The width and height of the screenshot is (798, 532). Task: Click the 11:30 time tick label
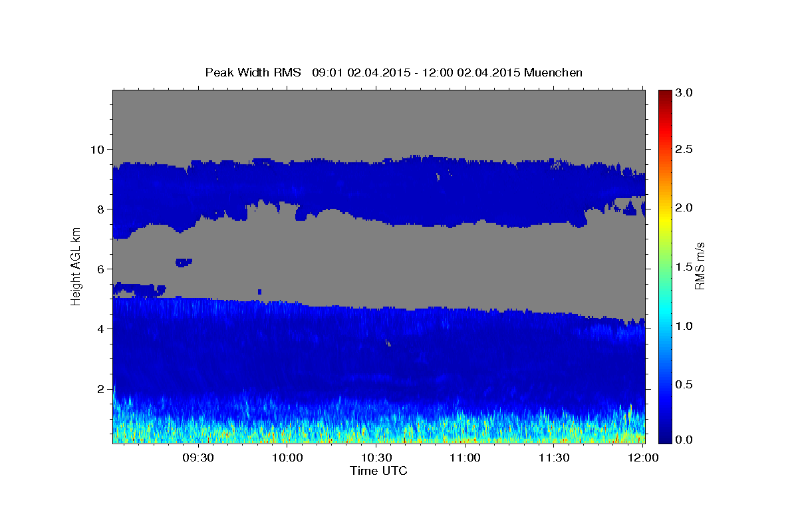tap(553, 458)
